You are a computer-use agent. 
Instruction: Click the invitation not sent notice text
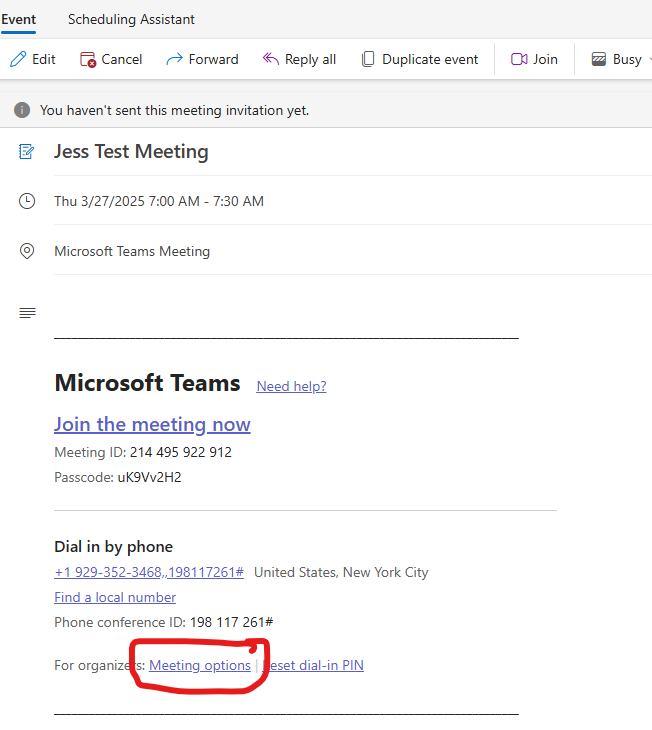point(174,110)
